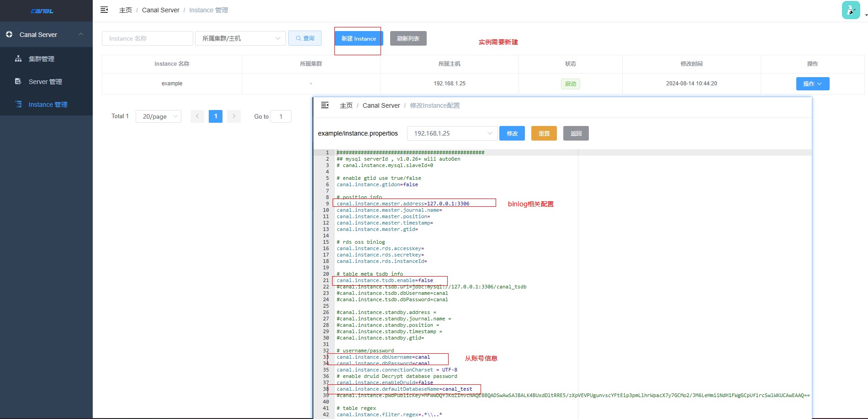Image resolution: width=868 pixels, height=419 pixels.
Task: Select Instance 管理 in the sidebar
Action: [x=46, y=105]
